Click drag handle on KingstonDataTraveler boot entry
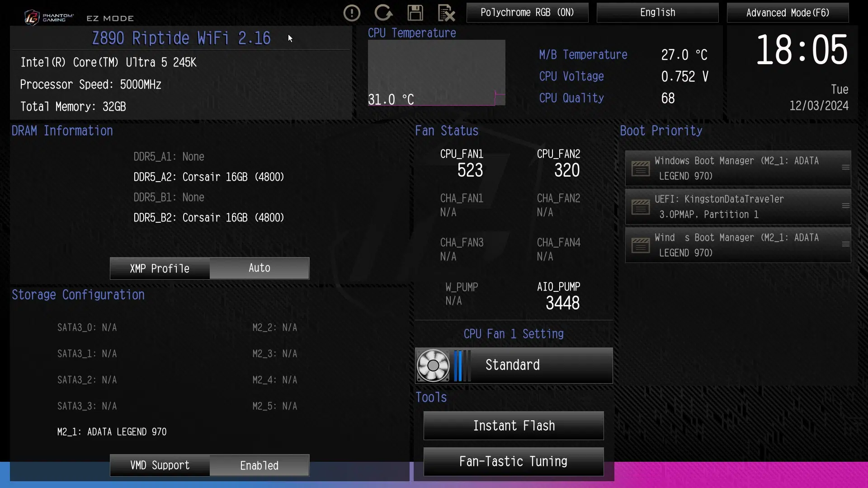 845,206
